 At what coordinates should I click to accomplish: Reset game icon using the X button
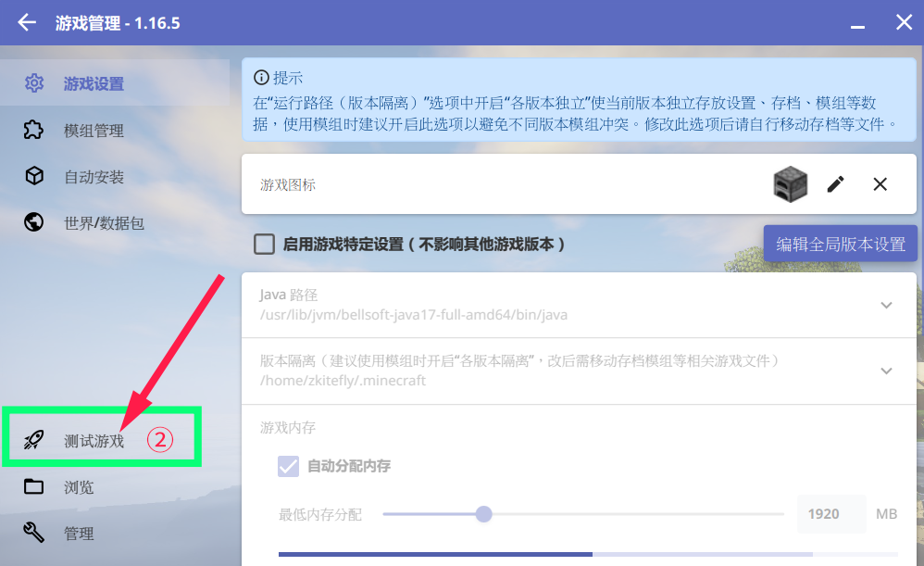coord(880,184)
